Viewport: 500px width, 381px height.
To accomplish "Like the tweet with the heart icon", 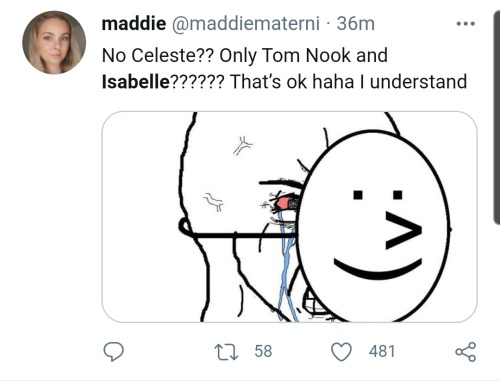I will (341, 352).
